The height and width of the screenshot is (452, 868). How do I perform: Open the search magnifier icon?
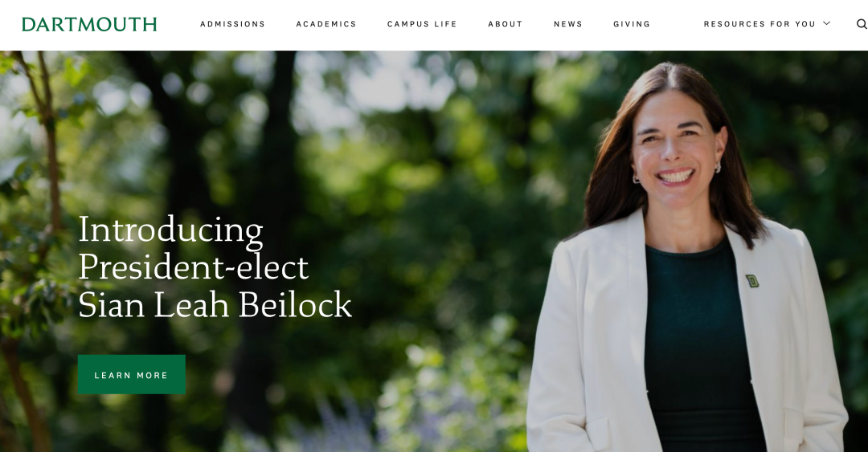pyautogui.click(x=862, y=24)
